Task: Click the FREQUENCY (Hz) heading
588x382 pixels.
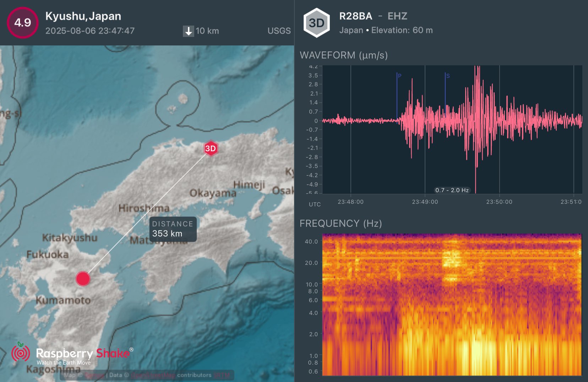Action: point(341,223)
